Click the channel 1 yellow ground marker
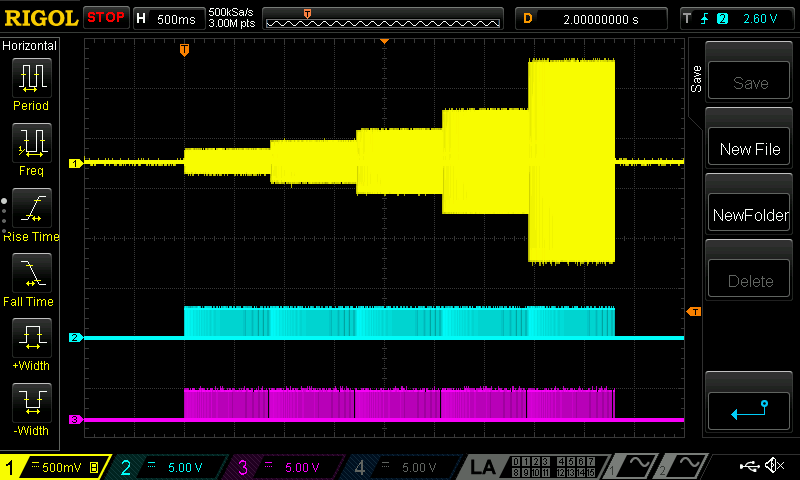 [76, 163]
